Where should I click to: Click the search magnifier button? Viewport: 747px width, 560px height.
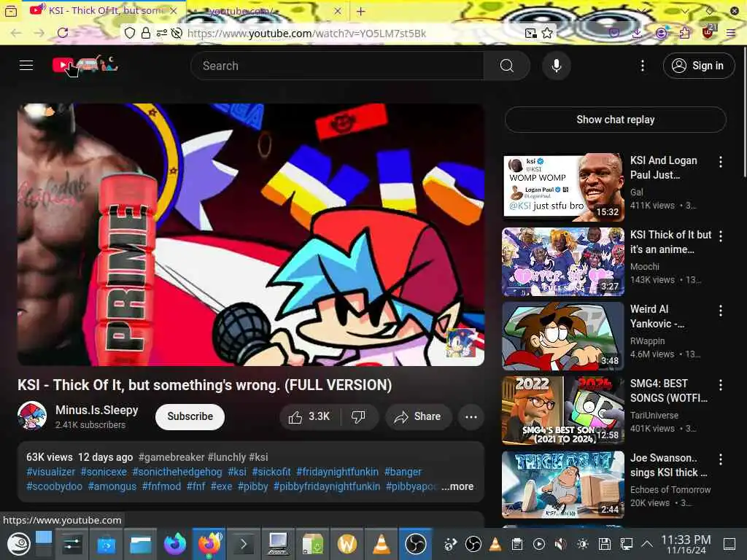(507, 66)
